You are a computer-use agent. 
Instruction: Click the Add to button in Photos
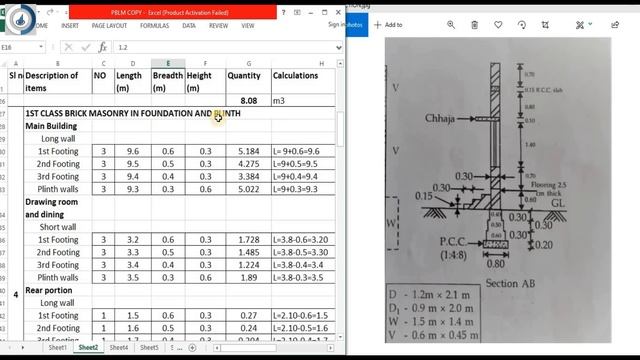point(388,25)
